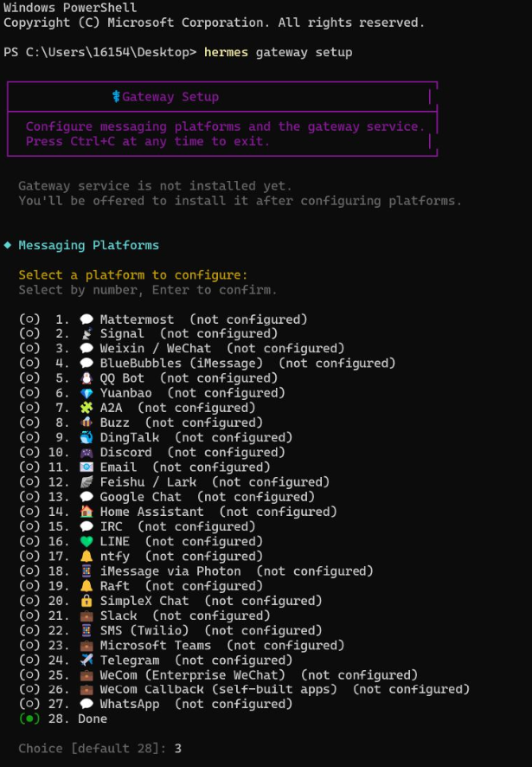Click the Microsoft Teams entry
The image size is (532, 767).
click(x=156, y=645)
